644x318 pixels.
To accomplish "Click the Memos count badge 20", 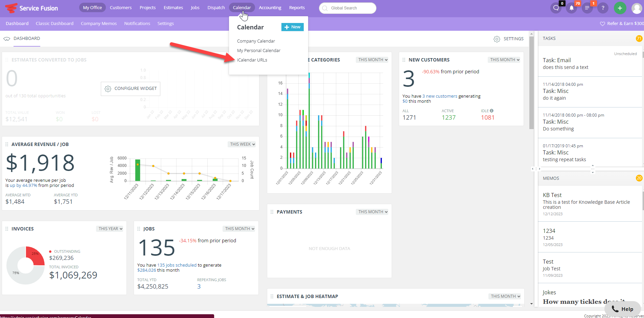I will [639, 178].
